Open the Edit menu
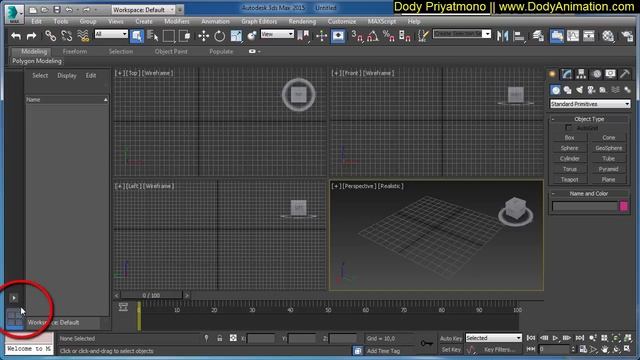The width and height of the screenshot is (640, 360). pos(36,21)
